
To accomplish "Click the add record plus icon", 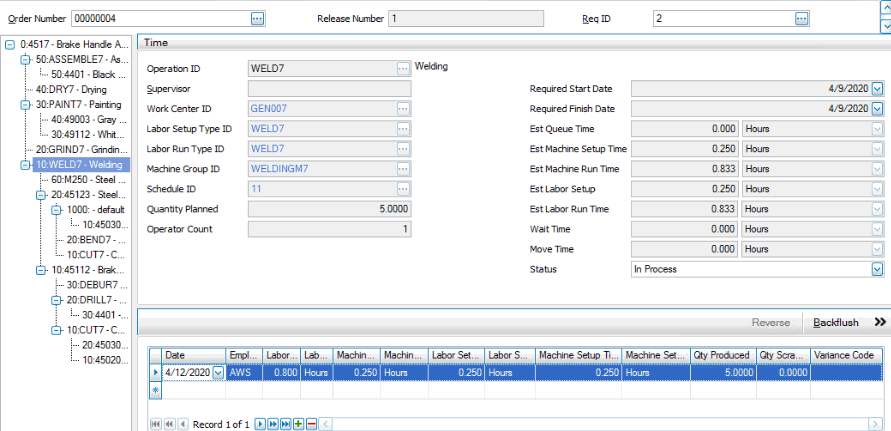I will click(298, 424).
